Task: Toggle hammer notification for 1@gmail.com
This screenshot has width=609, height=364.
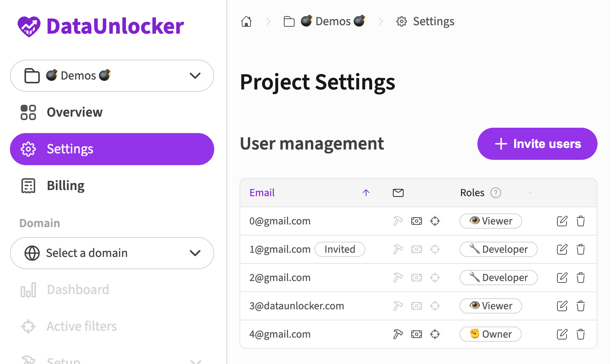Action: click(398, 249)
